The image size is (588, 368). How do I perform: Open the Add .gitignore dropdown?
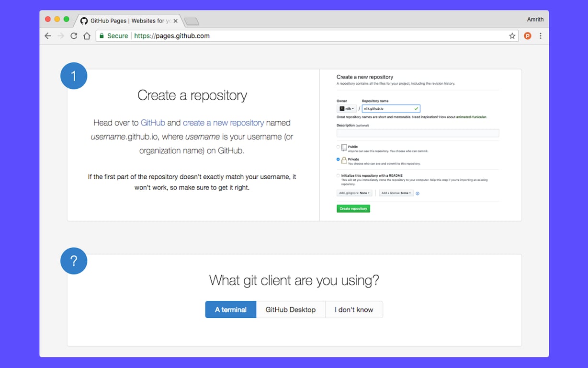tap(354, 193)
